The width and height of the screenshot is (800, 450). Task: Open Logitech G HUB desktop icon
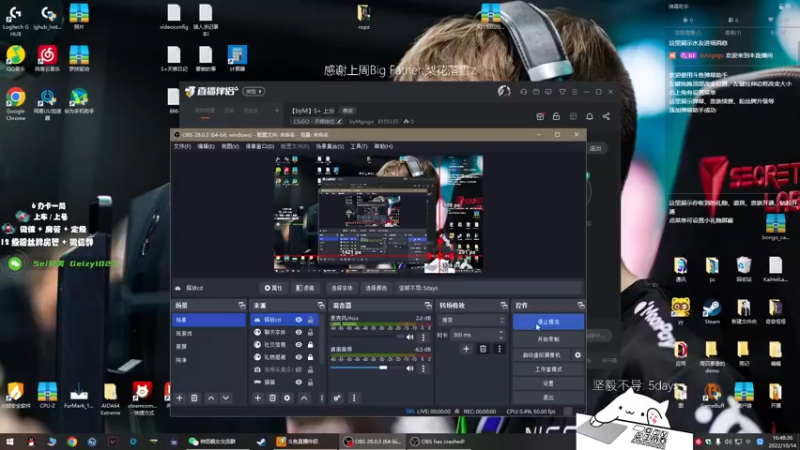tap(15, 21)
